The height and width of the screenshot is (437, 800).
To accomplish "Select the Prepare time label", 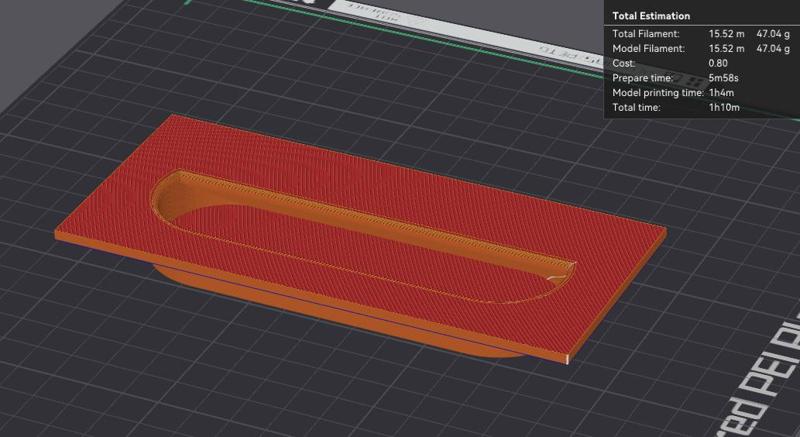I will [x=642, y=78].
